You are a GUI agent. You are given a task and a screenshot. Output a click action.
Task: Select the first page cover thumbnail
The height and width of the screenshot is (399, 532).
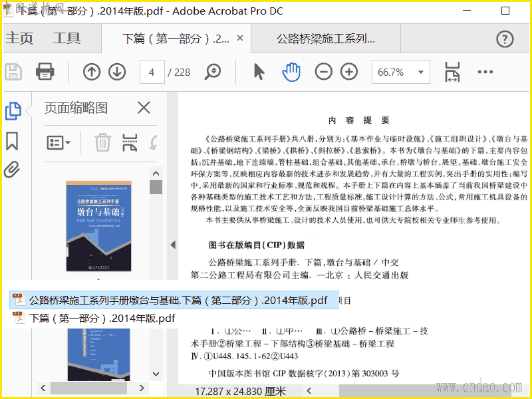(x=98, y=226)
